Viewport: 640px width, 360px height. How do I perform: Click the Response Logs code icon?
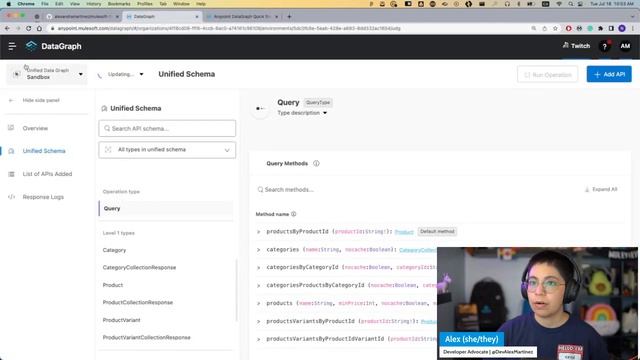tap(11, 197)
